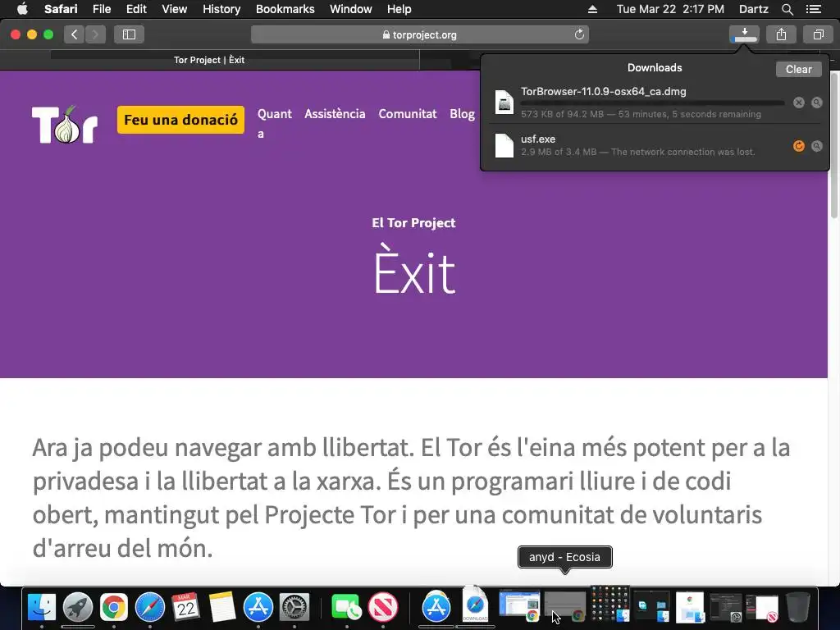Open the Assistència link
The width and height of the screenshot is (840, 630).
pyautogui.click(x=335, y=113)
